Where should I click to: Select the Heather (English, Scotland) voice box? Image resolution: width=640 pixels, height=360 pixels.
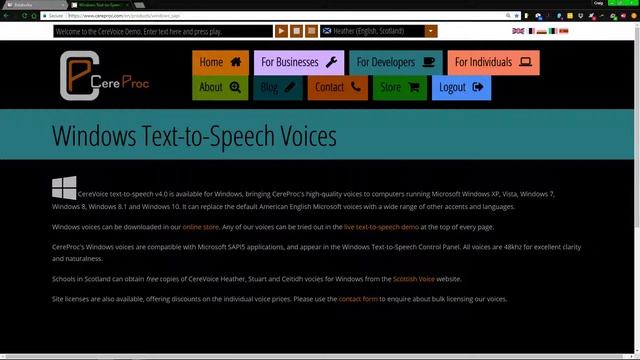(372, 31)
